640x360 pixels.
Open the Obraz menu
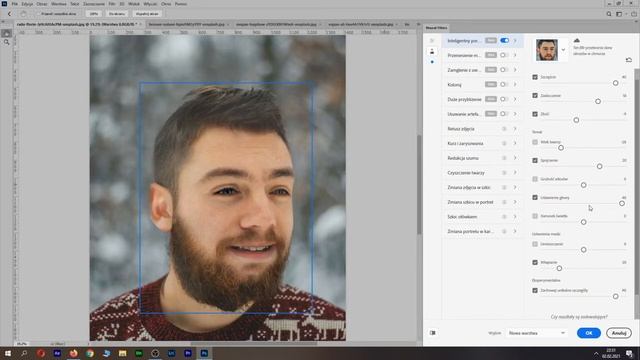click(42, 4)
